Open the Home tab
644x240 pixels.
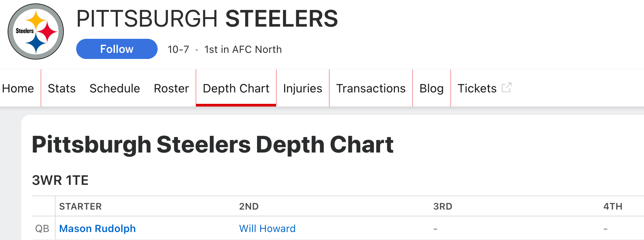coord(18,88)
